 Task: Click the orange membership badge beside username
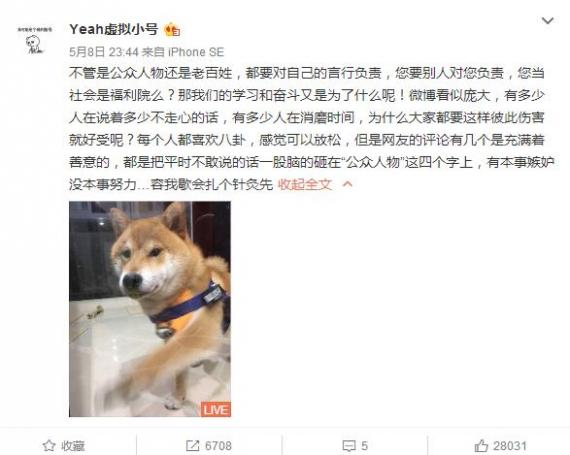point(172,29)
